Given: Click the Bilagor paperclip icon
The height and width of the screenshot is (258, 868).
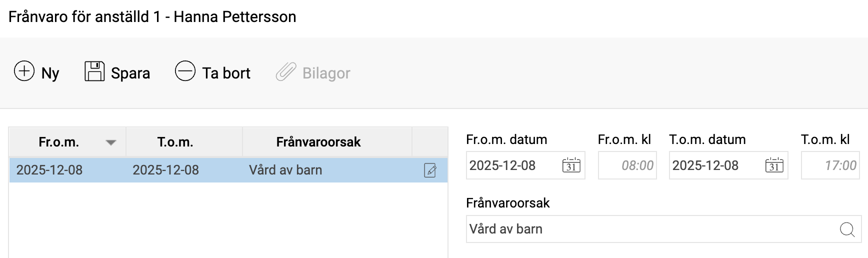Looking at the screenshot, I should [286, 71].
